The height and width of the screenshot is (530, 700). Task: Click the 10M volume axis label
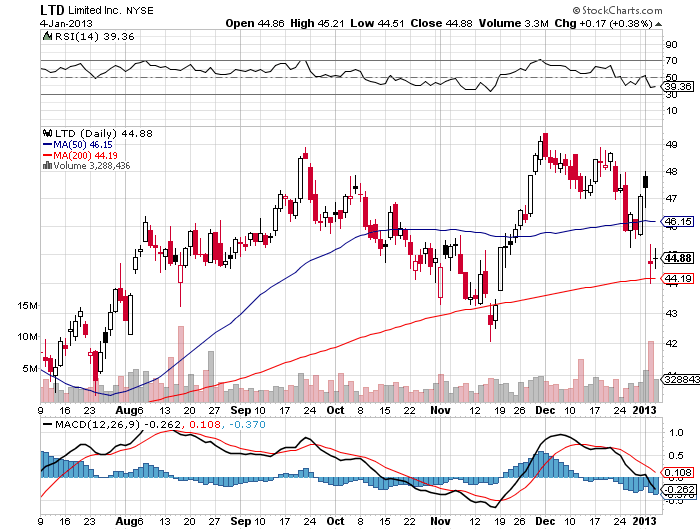click(27, 337)
